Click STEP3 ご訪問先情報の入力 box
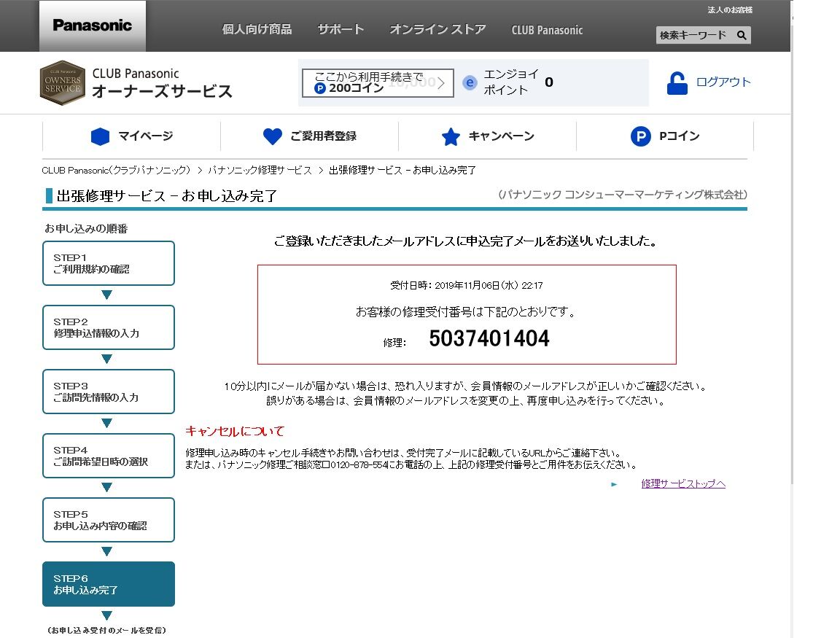 click(109, 392)
